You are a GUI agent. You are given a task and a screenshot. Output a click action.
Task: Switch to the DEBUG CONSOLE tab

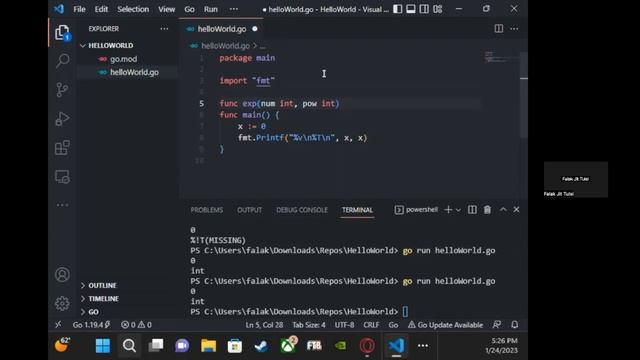302,210
